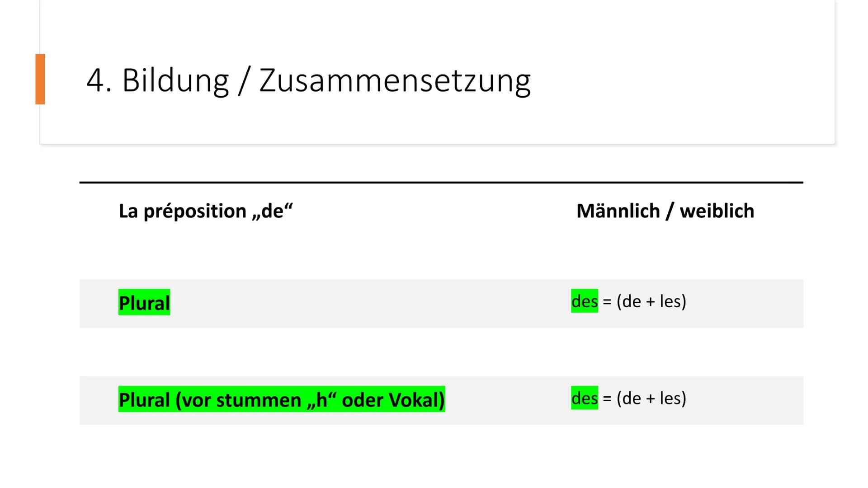The image size is (868, 488).
Task: Click the equals sign in the second row
Action: click(607, 399)
